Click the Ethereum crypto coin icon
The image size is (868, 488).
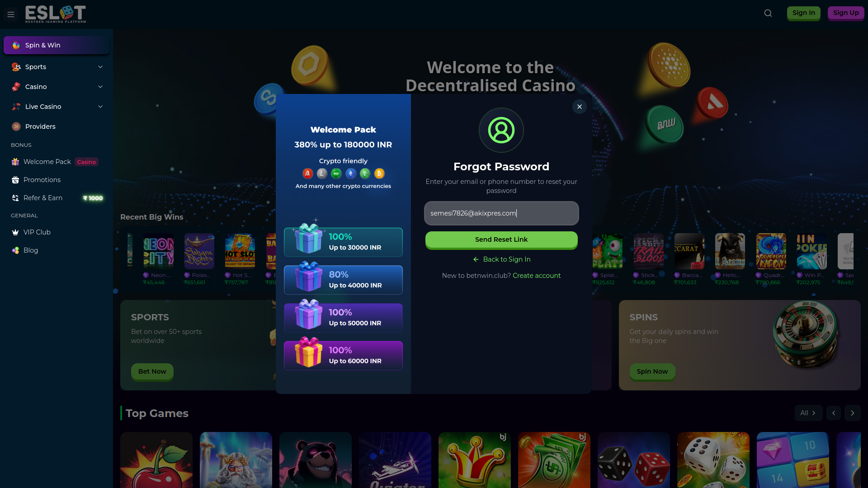351,174
